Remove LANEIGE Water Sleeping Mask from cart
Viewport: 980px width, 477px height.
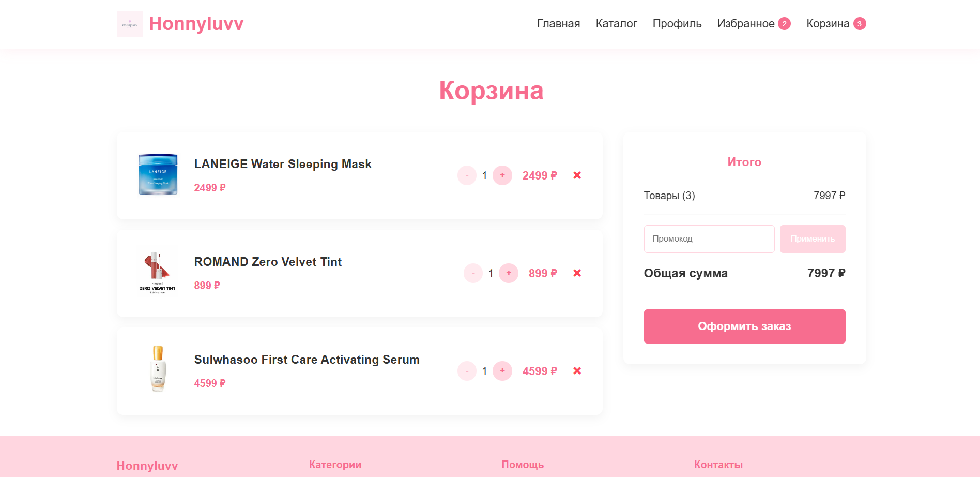pyautogui.click(x=577, y=175)
